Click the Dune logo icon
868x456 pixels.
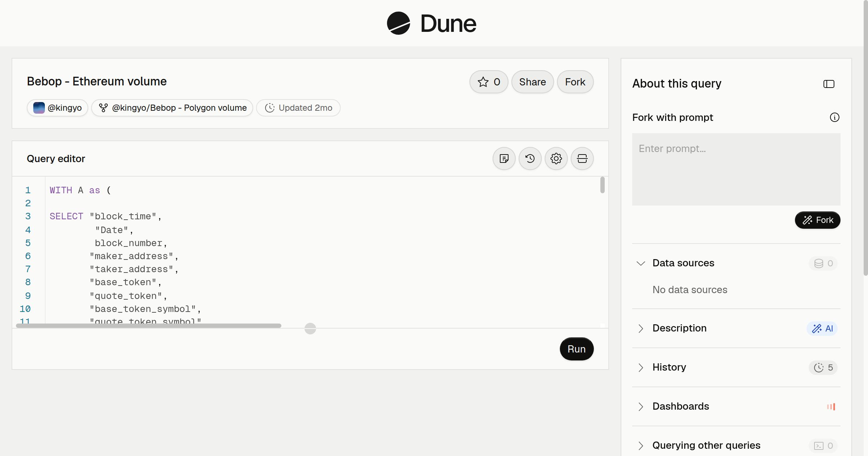click(x=398, y=23)
